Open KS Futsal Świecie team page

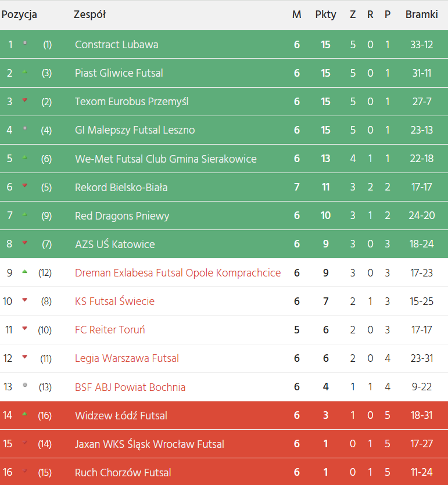114,301
